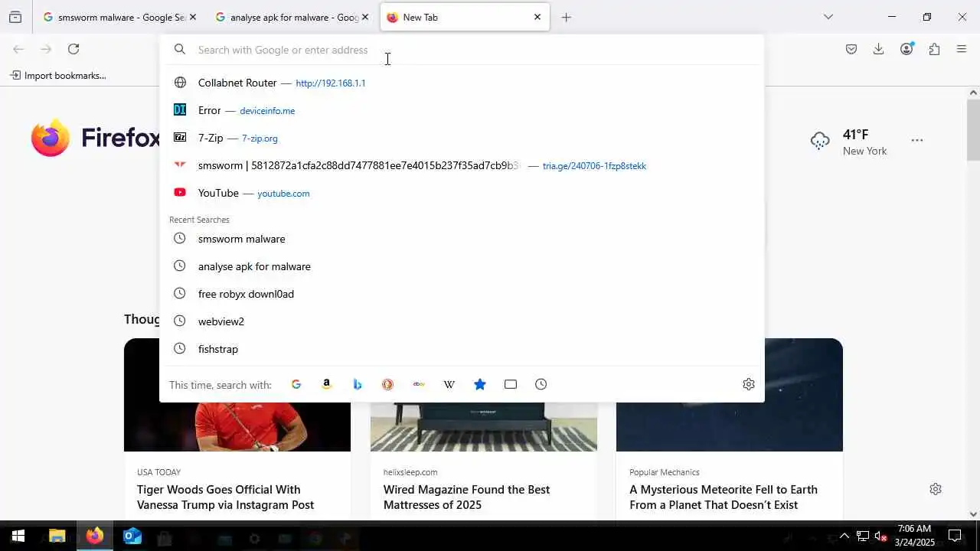
Task: Click the page vertical scrollbar thumb
Action: [973, 130]
